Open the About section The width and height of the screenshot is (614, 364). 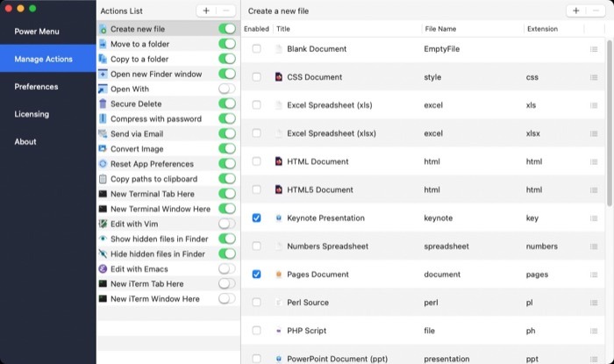(x=25, y=142)
